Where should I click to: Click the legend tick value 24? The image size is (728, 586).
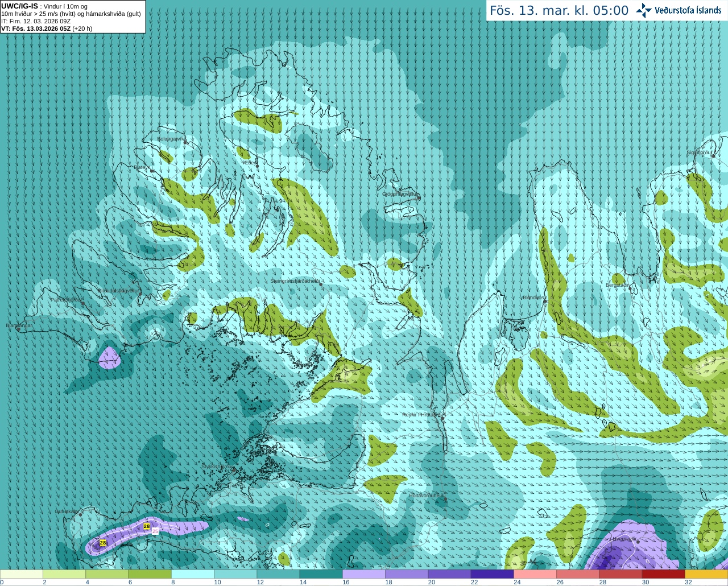517,582
